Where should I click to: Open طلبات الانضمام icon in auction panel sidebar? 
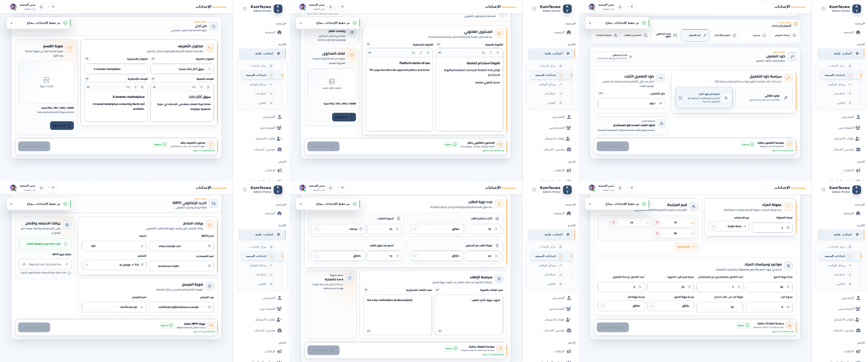pos(859,320)
